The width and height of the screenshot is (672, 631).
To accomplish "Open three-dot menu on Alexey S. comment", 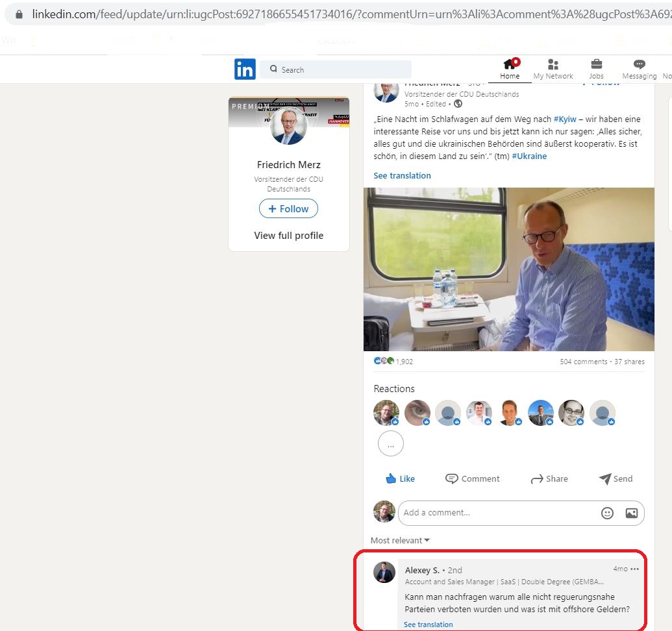I will click(635, 569).
